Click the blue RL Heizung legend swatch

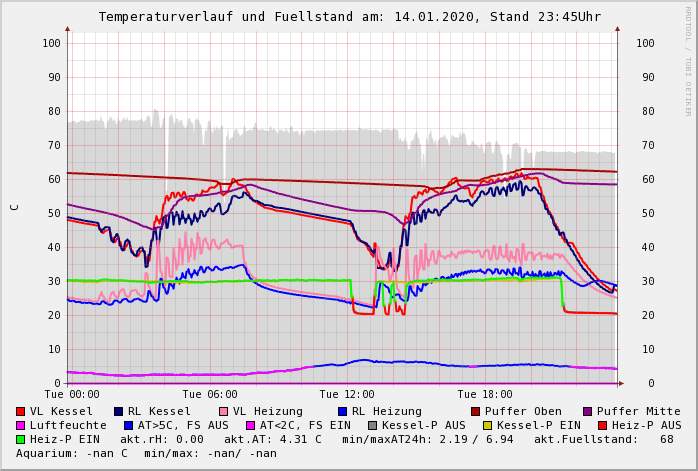pos(342,411)
